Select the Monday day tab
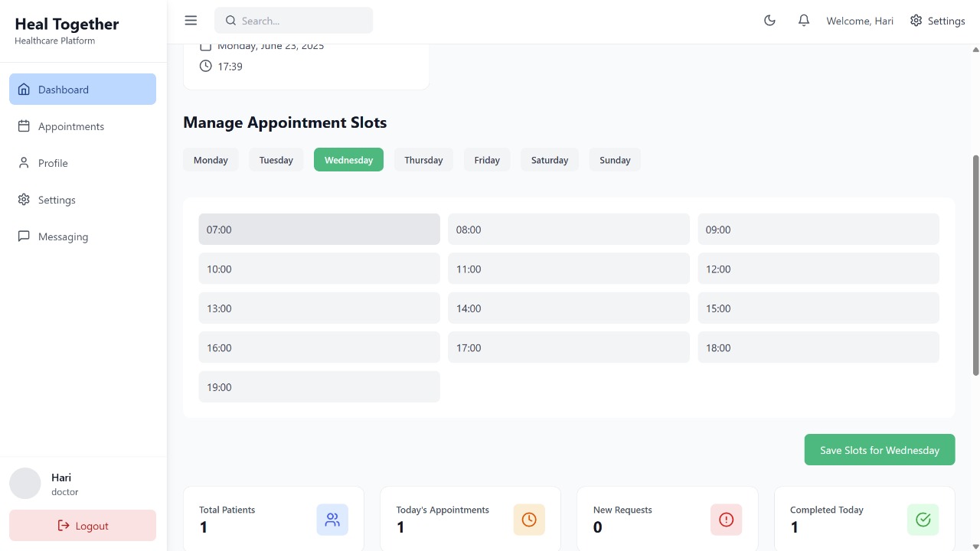The height and width of the screenshot is (551, 980). pyautogui.click(x=211, y=160)
